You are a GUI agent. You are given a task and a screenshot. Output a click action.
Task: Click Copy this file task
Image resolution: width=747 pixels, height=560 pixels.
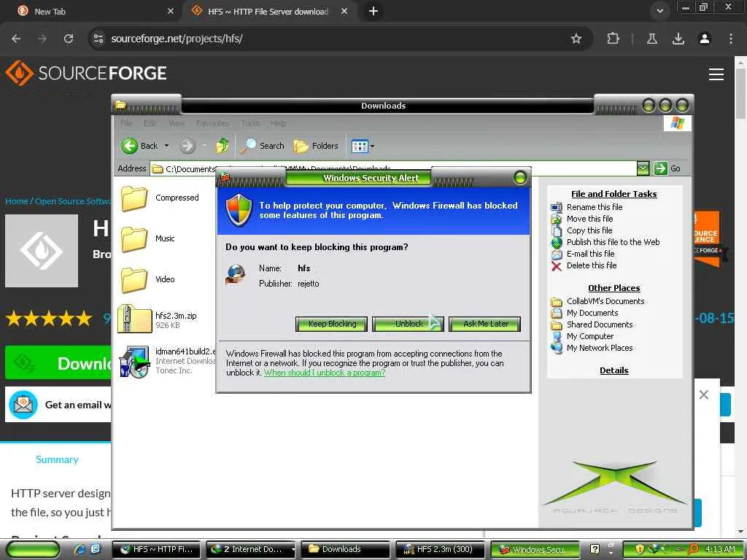pyautogui.click(x=589, y=230)
